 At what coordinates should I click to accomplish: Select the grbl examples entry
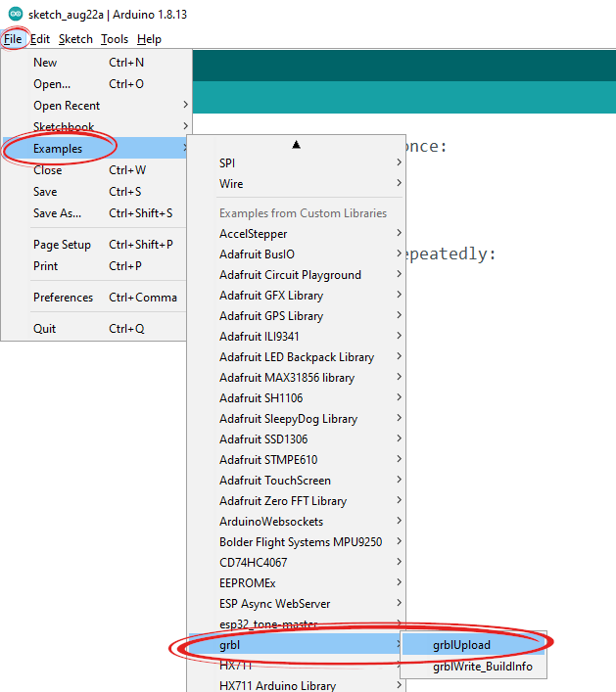pyautogui.click(x=297, y=645)
